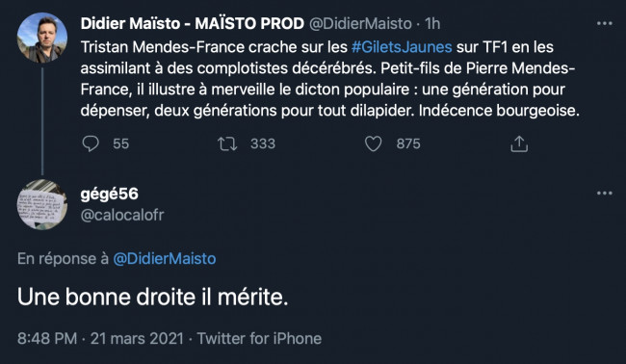This screenshot has height=364, width=626.
Task: Open Didier Maïsto's profile picture
Action: click(x=42, y=38)
